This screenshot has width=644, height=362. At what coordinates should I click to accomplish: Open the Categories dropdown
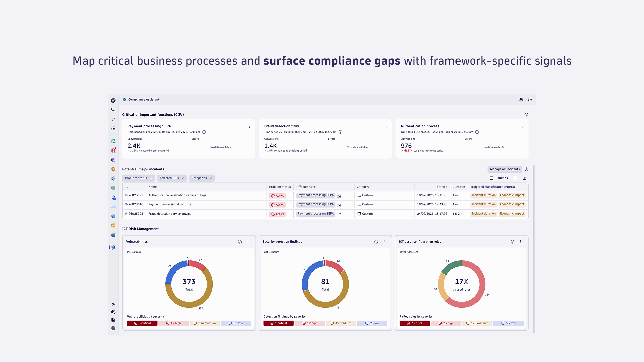[x=201, y=178]
